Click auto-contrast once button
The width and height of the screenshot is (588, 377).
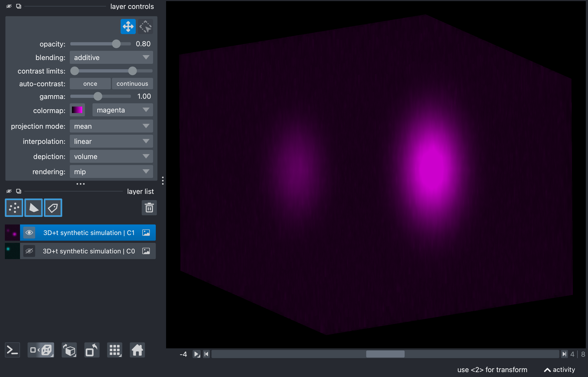pos(90,84)
